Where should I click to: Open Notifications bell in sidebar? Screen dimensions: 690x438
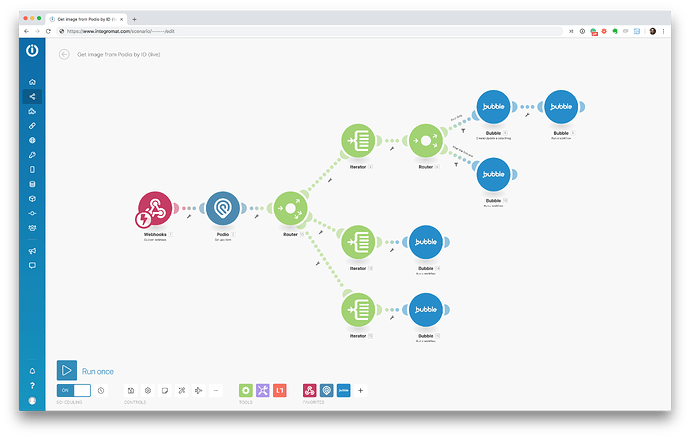[32, 371]
